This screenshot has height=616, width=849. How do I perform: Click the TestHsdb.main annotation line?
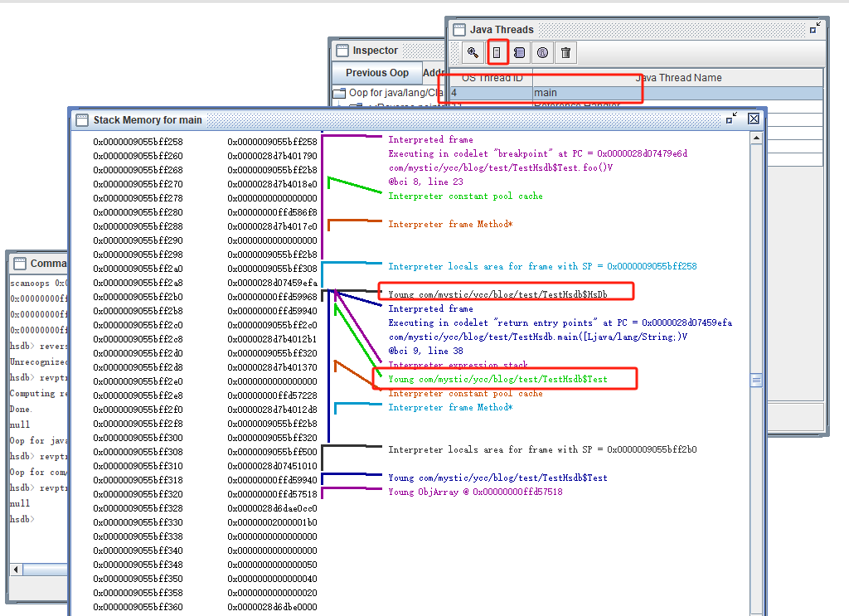[537, 337]
